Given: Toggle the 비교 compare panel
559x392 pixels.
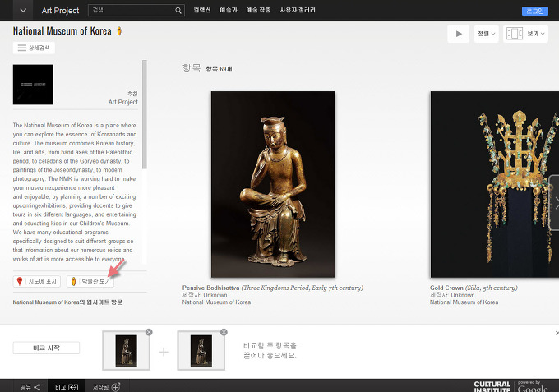Looking at the screenshot, I should click(x=66, y=386).
